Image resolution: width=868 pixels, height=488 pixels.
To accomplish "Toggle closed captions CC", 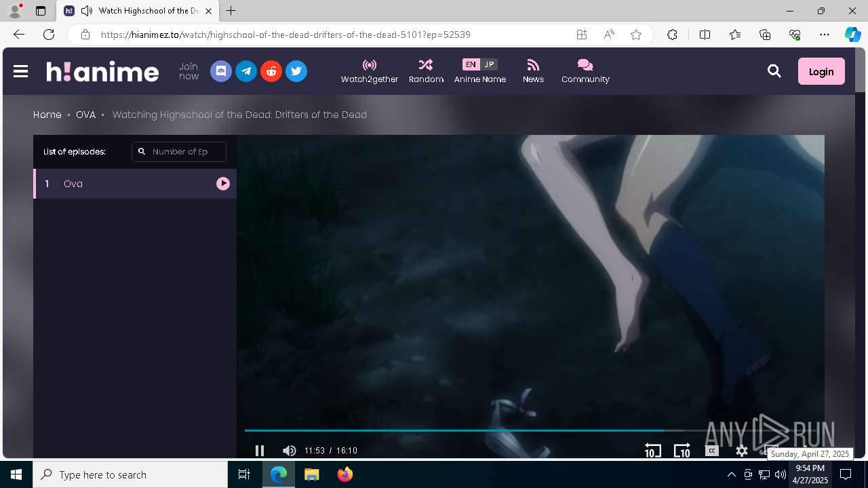I will [711, 451].
